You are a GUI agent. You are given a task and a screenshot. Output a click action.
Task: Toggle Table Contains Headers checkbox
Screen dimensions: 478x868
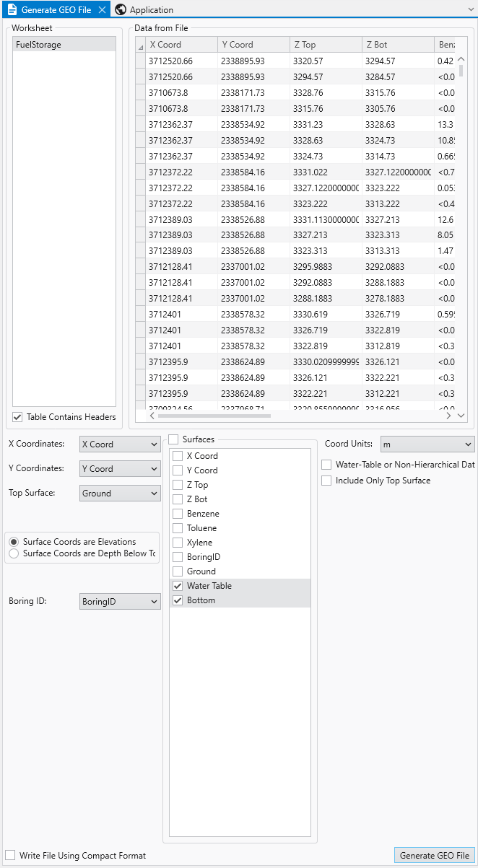(x=17, y=417)
